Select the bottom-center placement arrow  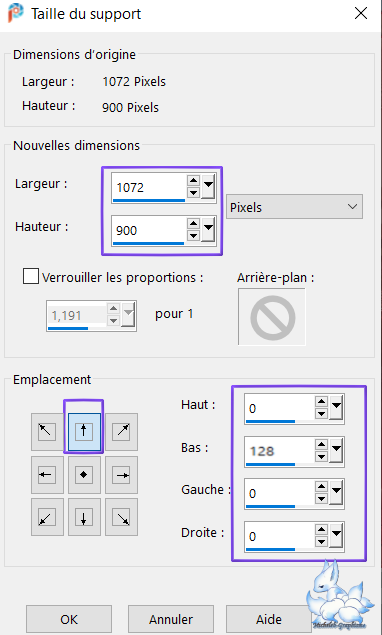pos(84,517)
